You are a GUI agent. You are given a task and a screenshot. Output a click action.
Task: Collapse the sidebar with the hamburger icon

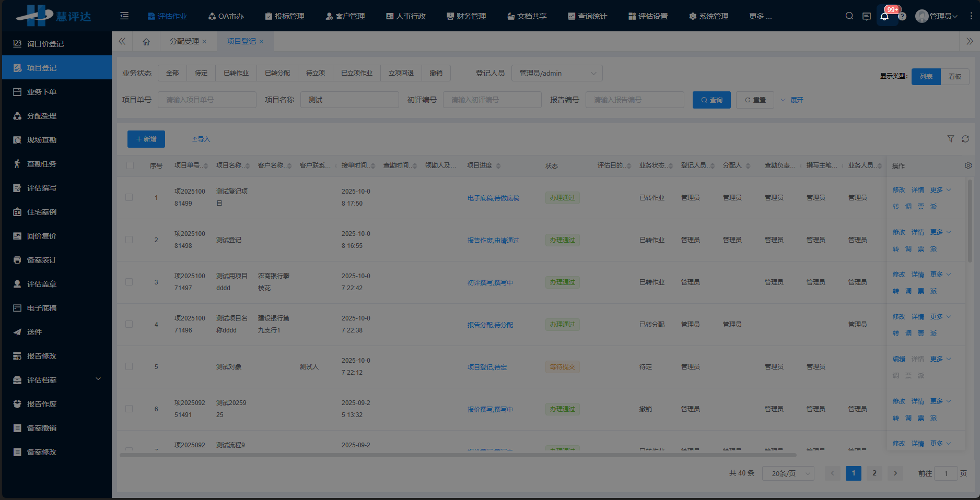[x=124, y=16]
